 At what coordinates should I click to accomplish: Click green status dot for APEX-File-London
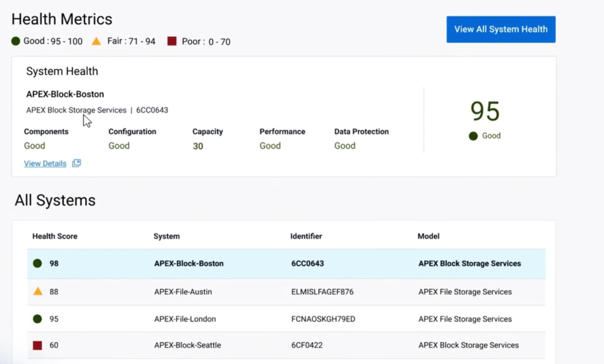(37, 319)
